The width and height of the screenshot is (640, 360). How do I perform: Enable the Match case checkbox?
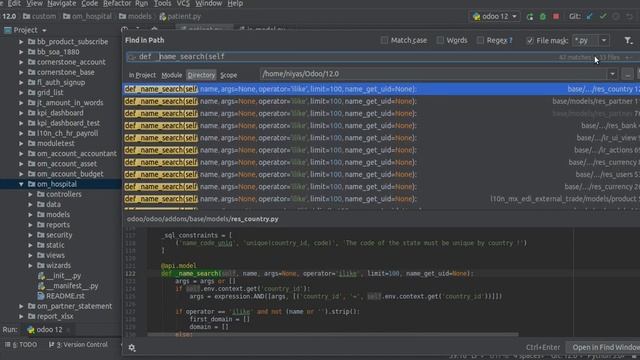point(384,40)
